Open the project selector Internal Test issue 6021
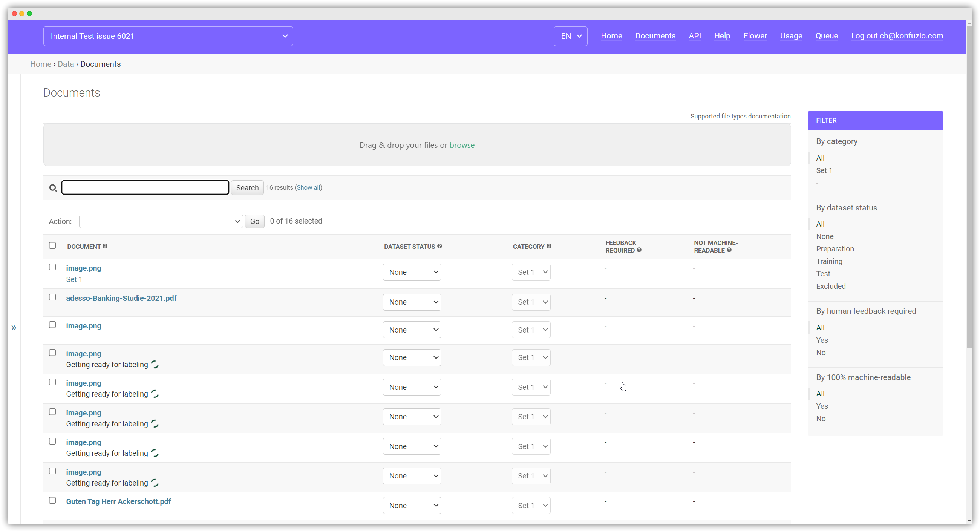 168,36
